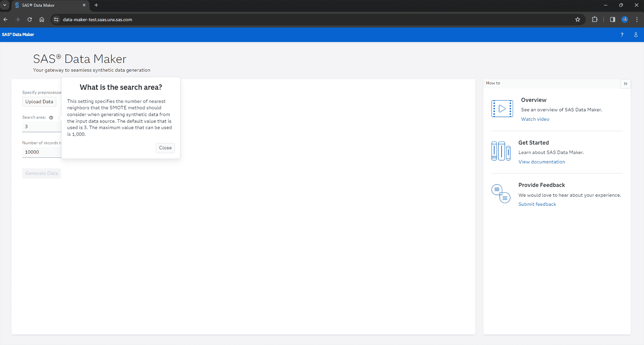Image resolution: width=644 pixels, height=345 pixels.
Task: Click the Overview video play icon
Action: (502, 108)
